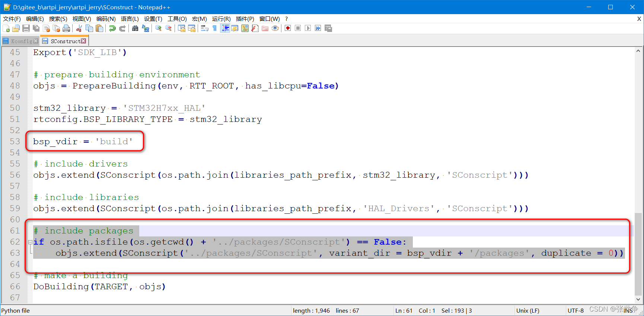Screen dimensions: 644x316
Task: Cut selection with the scissors icon
Action: (79, 28)
